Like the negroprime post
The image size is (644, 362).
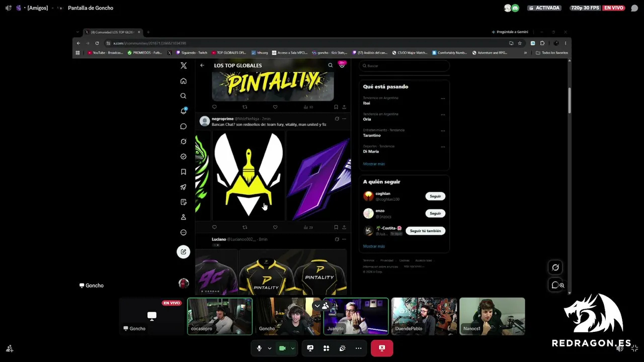(x=275, y=227)
